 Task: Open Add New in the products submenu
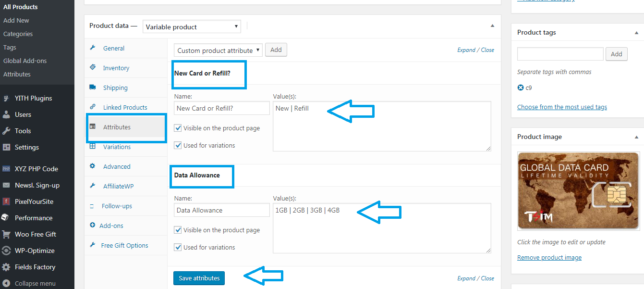[x=16, y=20]
